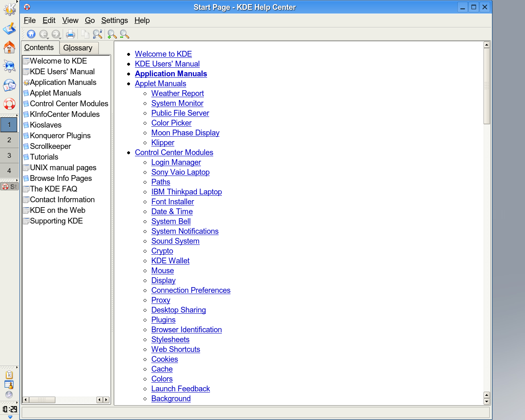Click the lifebuoy Help Center panel icon

point(9,104)
